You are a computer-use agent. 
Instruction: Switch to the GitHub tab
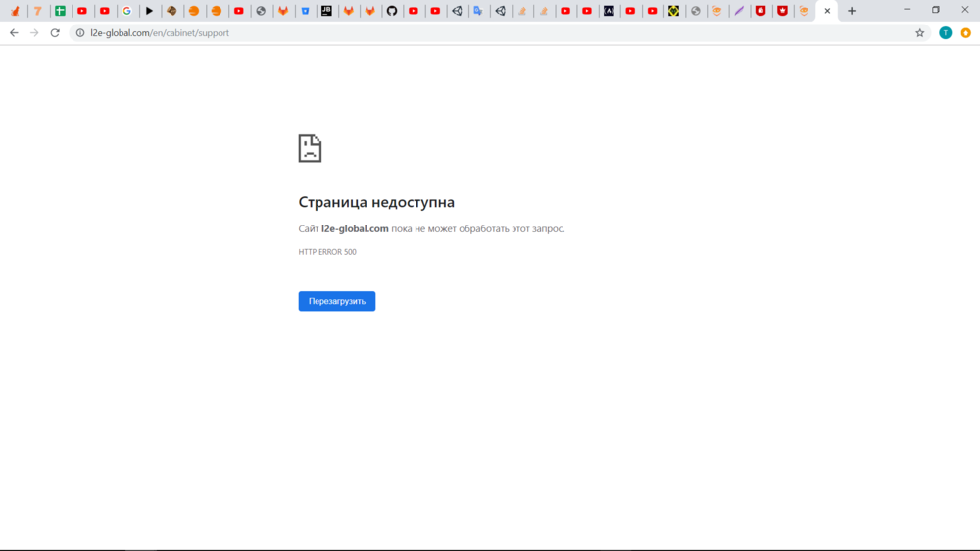pyautogui.click(x=392, y=11)
